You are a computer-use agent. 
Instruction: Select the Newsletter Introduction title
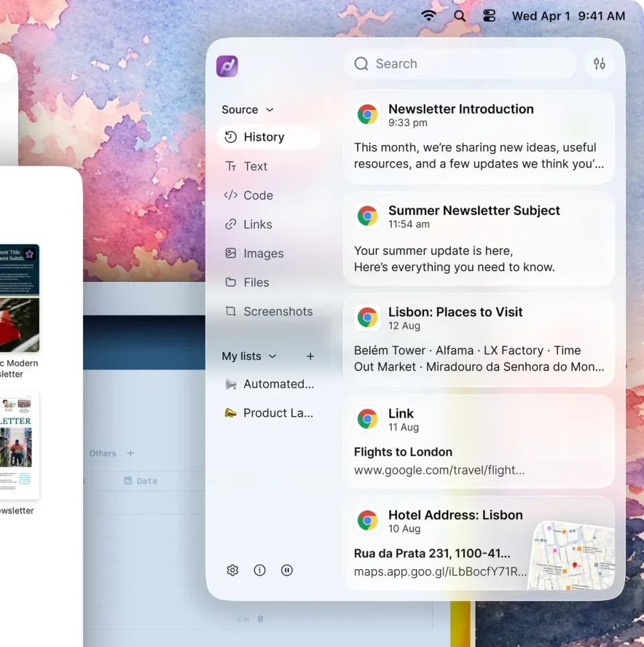(461, 109)
